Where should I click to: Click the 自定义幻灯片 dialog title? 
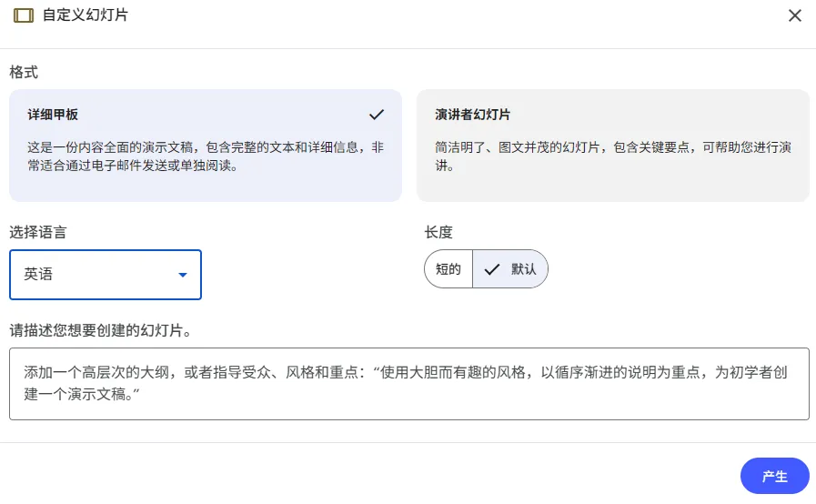[x=86, y=15]
